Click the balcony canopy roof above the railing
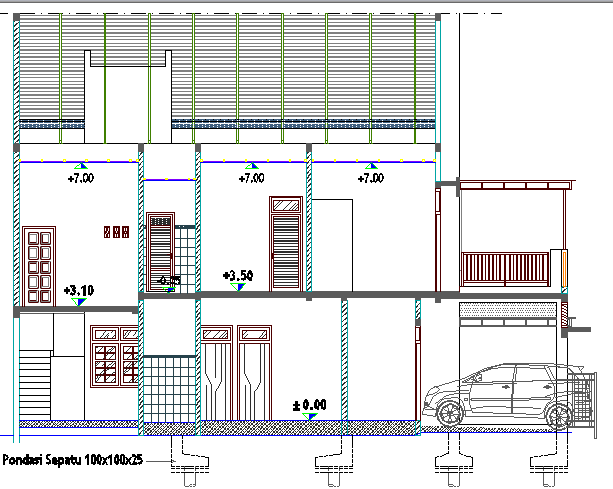Image resolution: width=613 pixels, height=489 pixels. coord(509,186)
